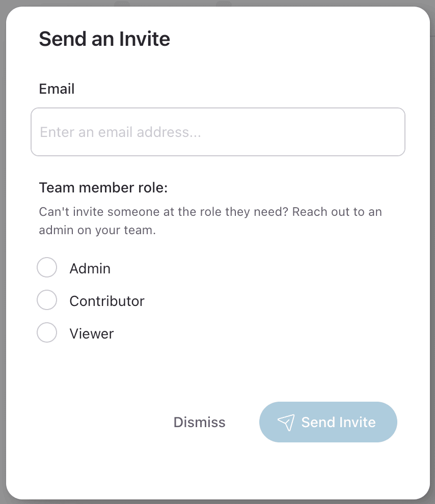Select the Admin radio button
Screen dimensions: 435x504
pyautogui.click(x=47, y=267)
